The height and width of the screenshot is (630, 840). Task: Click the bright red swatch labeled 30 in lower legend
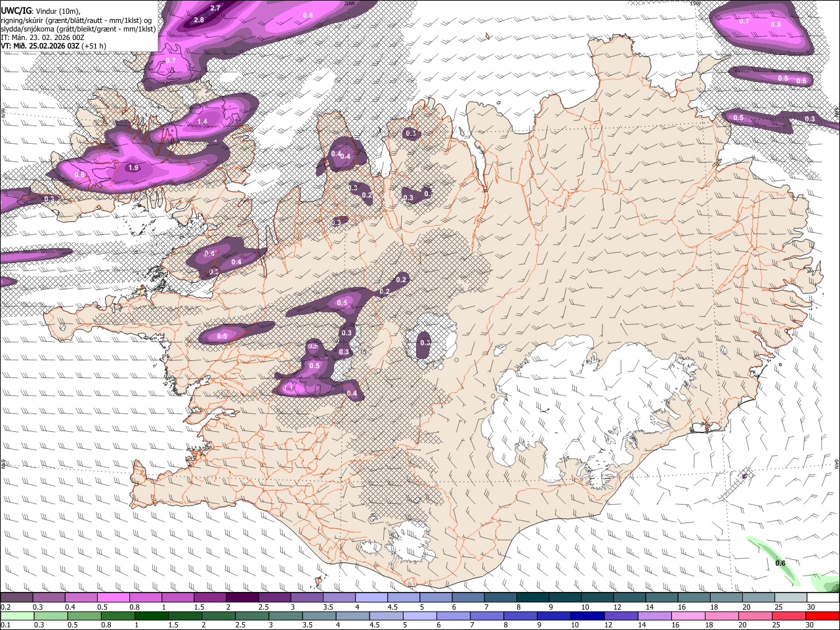point(822,616)
